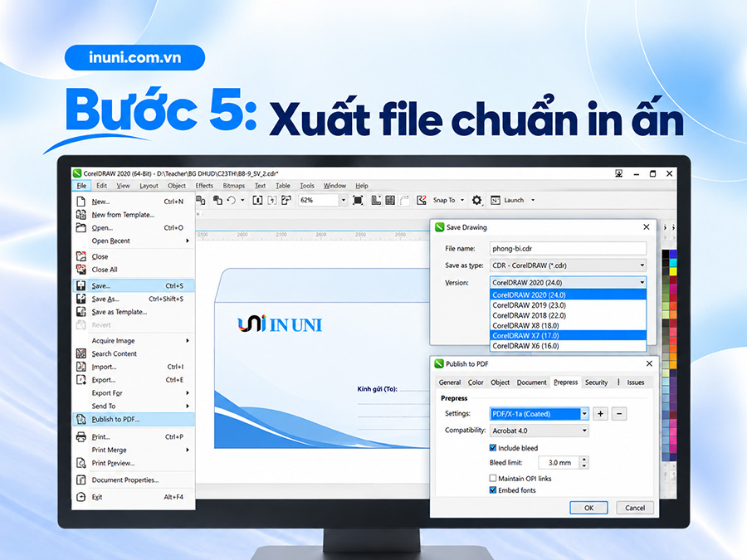
Task: Toggle the Show grid toolbar icon
Action: pos(390,200)
